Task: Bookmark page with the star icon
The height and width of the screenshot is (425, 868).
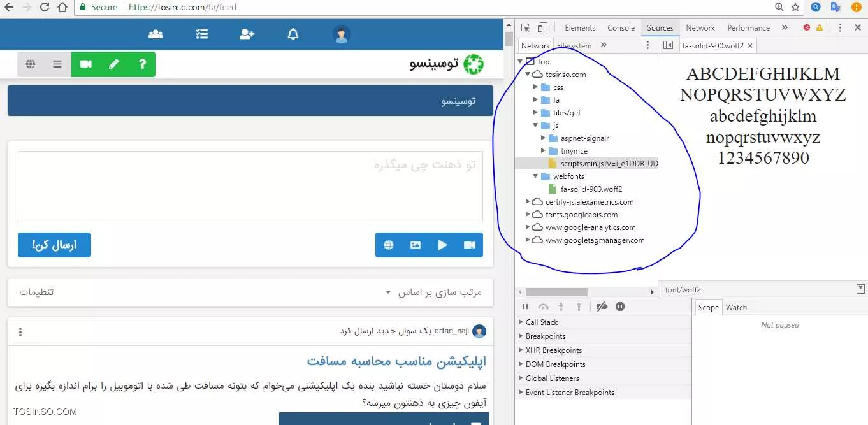Action: pos(795,7)
